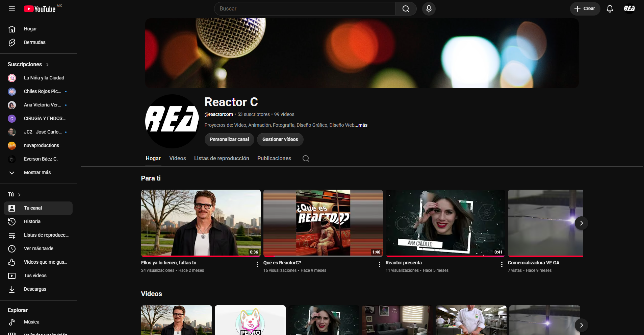Open the Reactor presenta video thumbnail

[445, 223]
